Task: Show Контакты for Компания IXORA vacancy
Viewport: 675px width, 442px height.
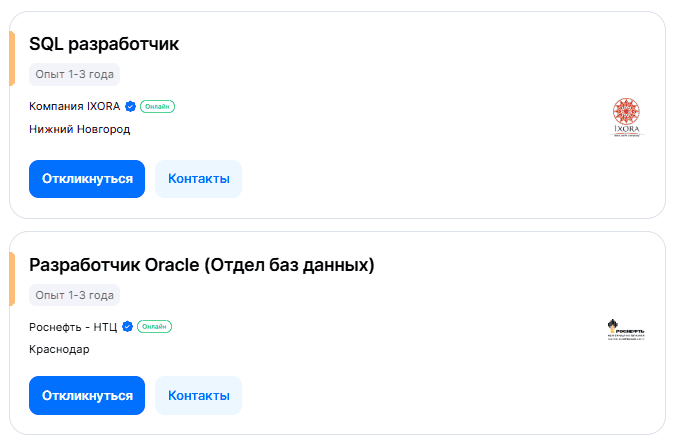Action: pos(198,179)
